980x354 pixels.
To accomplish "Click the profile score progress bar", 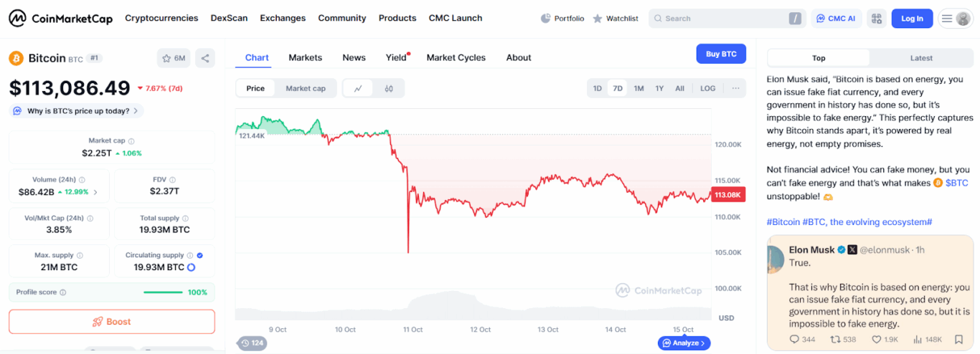I will coord(163,292).
